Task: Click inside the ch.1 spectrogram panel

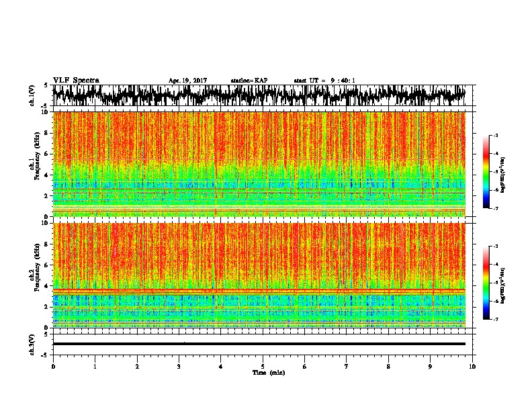Action: click(259, 164)
